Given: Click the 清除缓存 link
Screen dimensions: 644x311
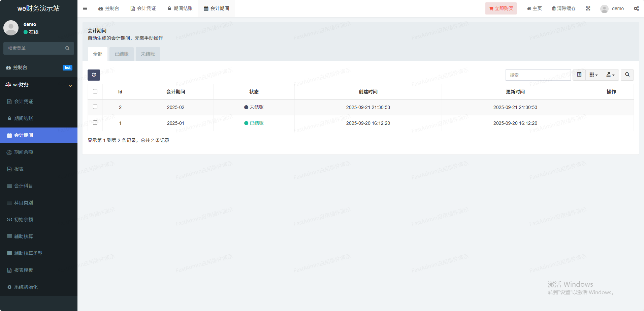Looking at the screenshot, I should point(563,8).
